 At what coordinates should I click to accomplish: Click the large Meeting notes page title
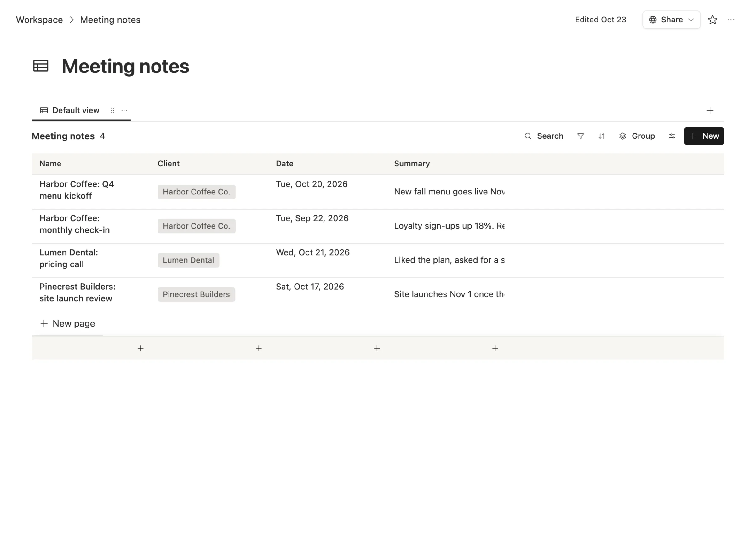click(125, 66)
